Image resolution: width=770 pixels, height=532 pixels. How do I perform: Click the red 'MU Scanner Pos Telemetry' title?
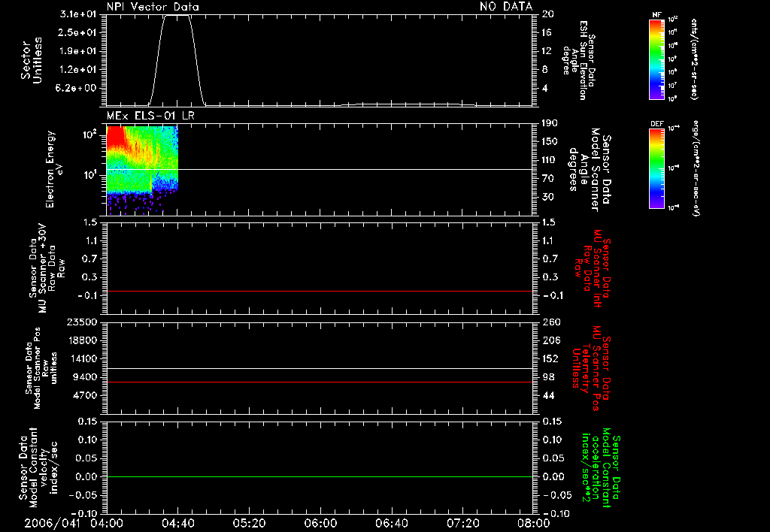pos(593,368)
